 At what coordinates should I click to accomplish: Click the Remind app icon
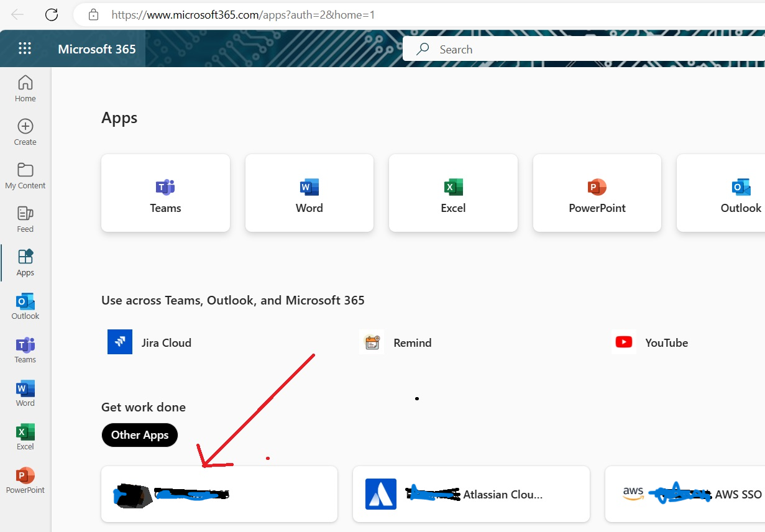[x=372, y=342]
